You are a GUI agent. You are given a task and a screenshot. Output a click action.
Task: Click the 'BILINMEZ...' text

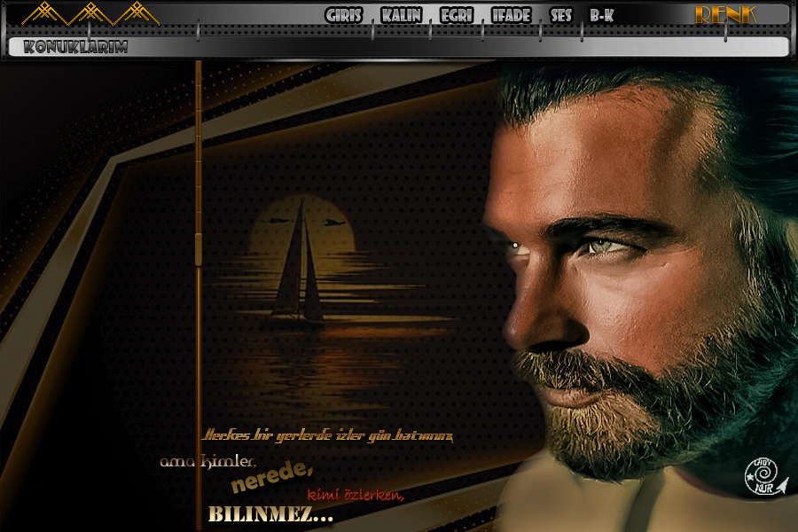pyautogui.click(x=270, y=515)
